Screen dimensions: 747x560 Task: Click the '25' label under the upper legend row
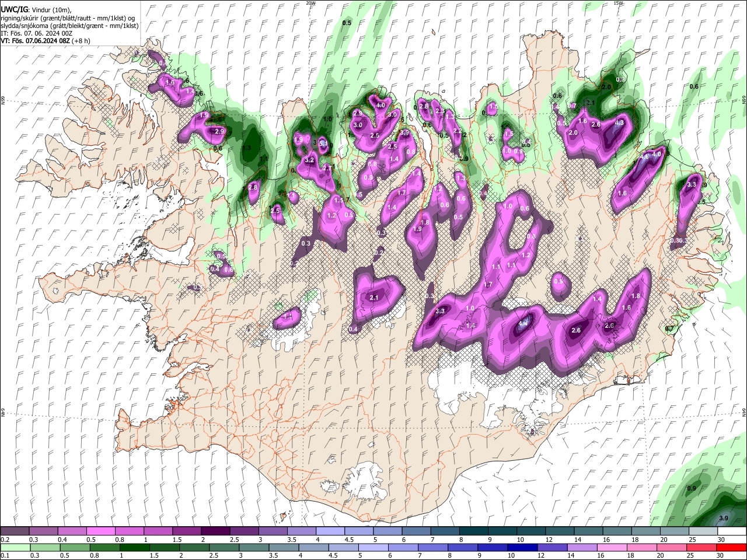pos(693,540)
